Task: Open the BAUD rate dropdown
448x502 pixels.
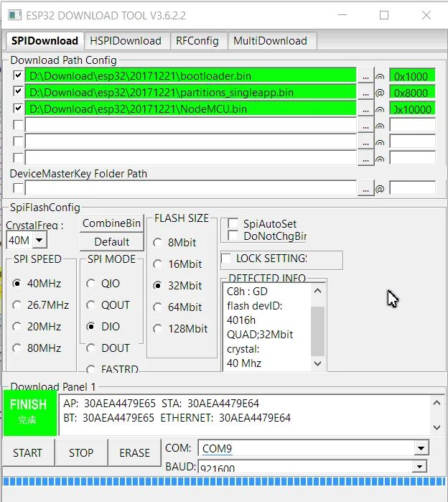Action: pyautogui.click(x=419, y=467)
